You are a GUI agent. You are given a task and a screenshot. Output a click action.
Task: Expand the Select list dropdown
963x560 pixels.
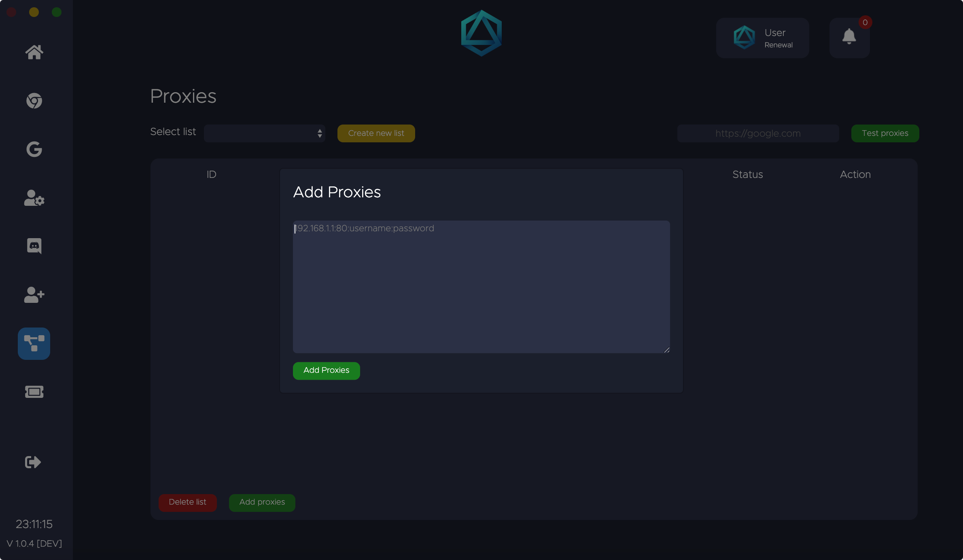(265, 133)
